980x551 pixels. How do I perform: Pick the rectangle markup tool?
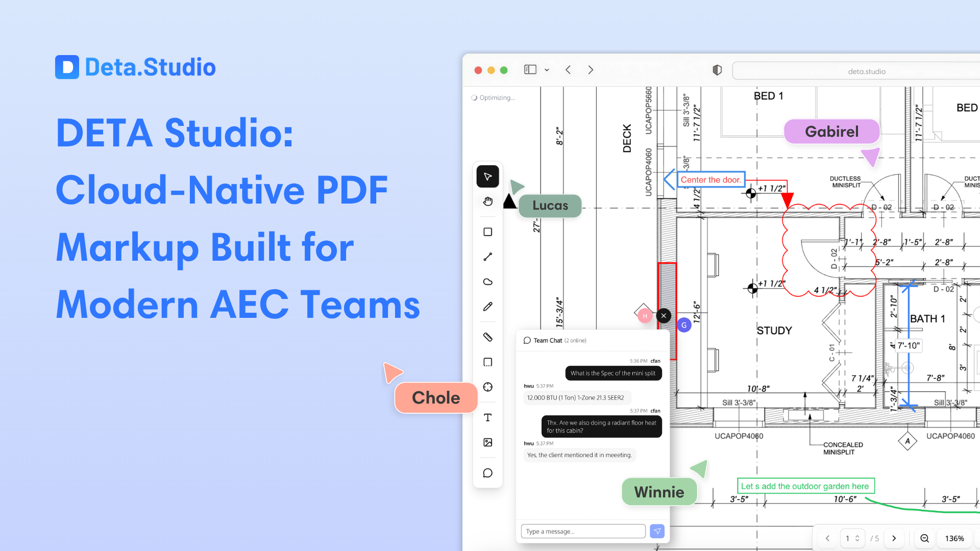[x=487, y=232]
